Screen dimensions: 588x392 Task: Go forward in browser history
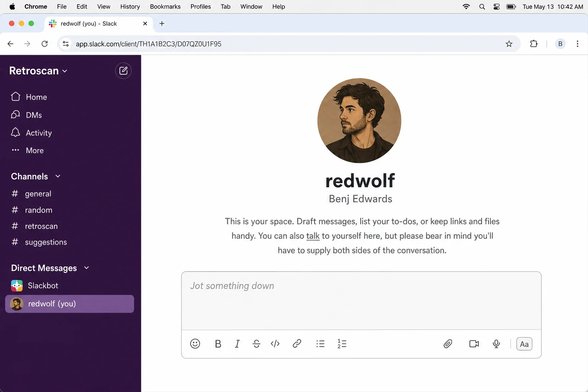tap(27, 44)
